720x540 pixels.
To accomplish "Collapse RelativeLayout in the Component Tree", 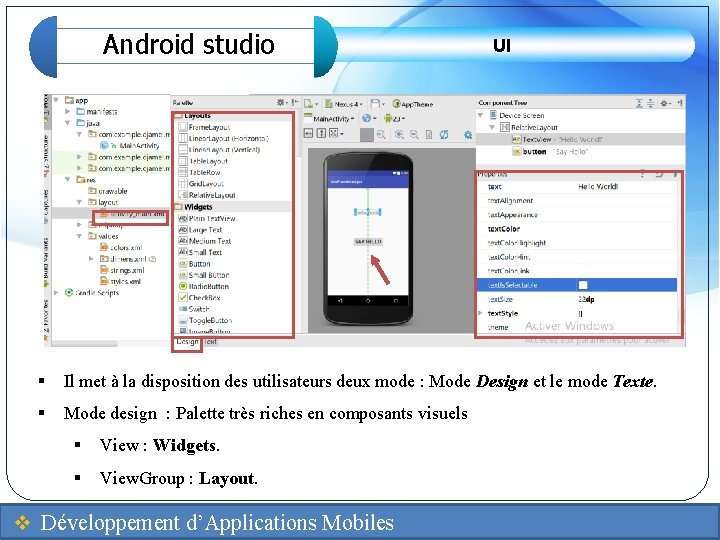I will pos(492,127).
